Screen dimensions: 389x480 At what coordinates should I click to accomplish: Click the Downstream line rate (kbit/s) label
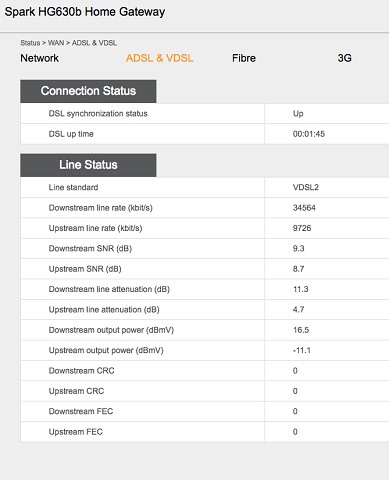101,208
